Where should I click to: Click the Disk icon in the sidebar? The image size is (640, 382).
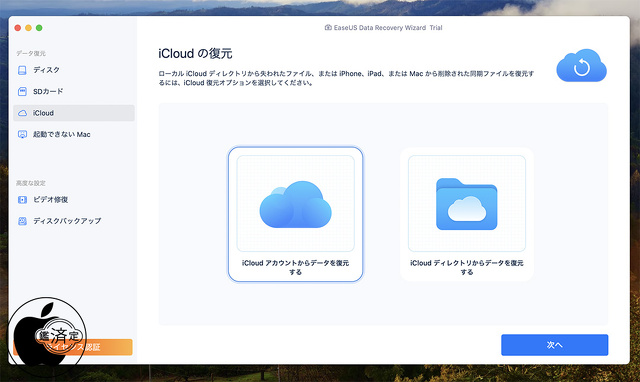click(22, 70)
